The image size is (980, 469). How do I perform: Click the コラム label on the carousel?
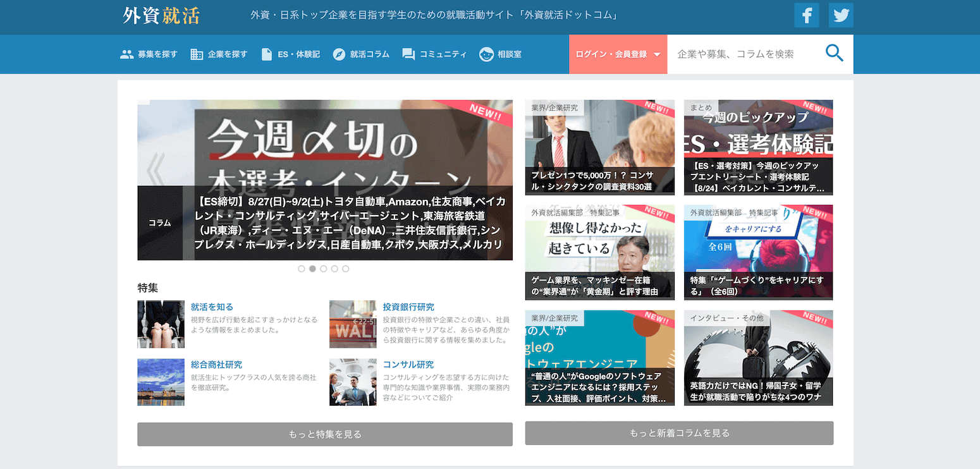[x=160, y=223]
